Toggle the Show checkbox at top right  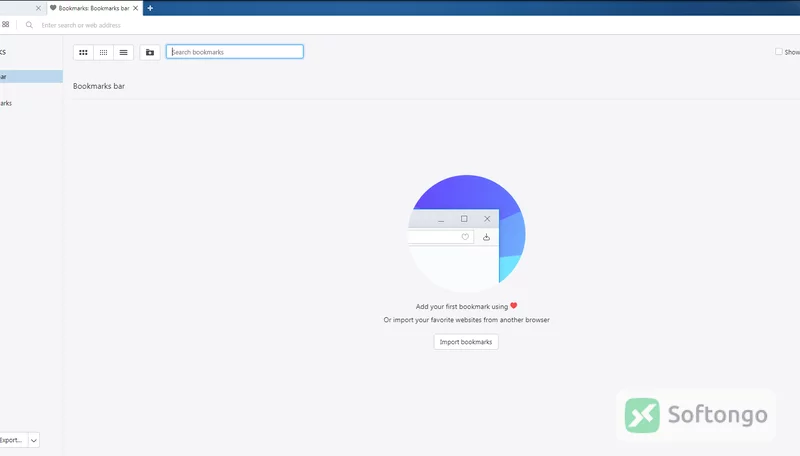point(779,52)
